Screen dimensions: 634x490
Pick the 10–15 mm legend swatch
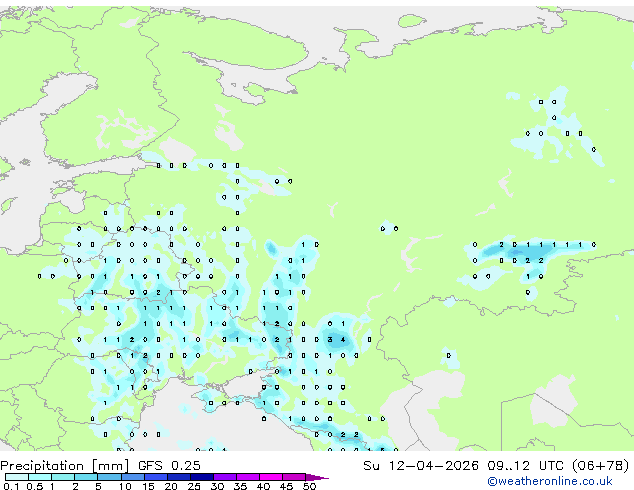tap(133, 477)
